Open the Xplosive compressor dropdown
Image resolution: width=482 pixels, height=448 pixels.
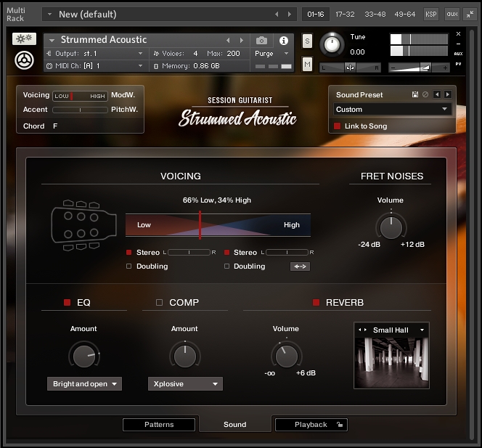pyautogui.click(x=185, y=383)
